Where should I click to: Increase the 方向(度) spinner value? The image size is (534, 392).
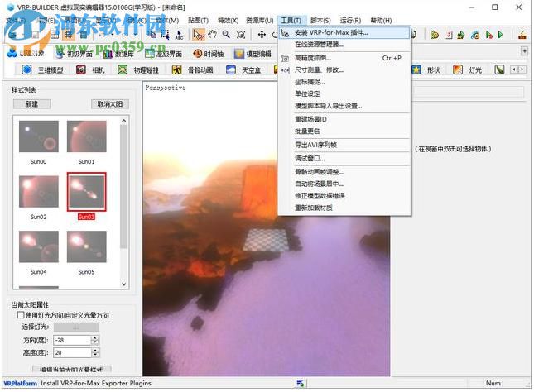[95, 337]
